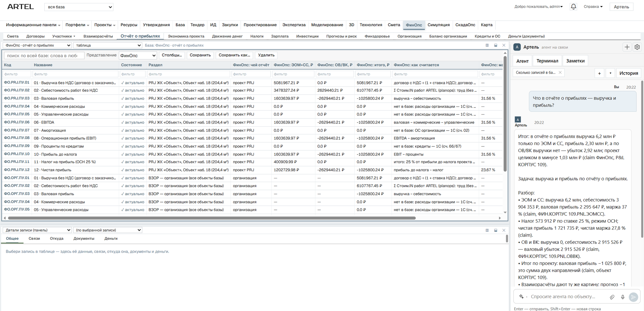Expand the admin user menu
Screen dimensions: 644x311
539,7
